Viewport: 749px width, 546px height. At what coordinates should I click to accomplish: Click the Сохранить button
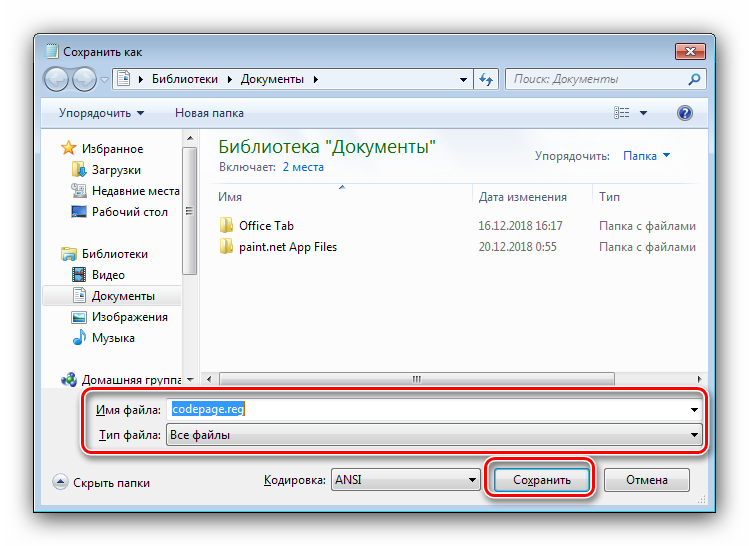(542, 480)
